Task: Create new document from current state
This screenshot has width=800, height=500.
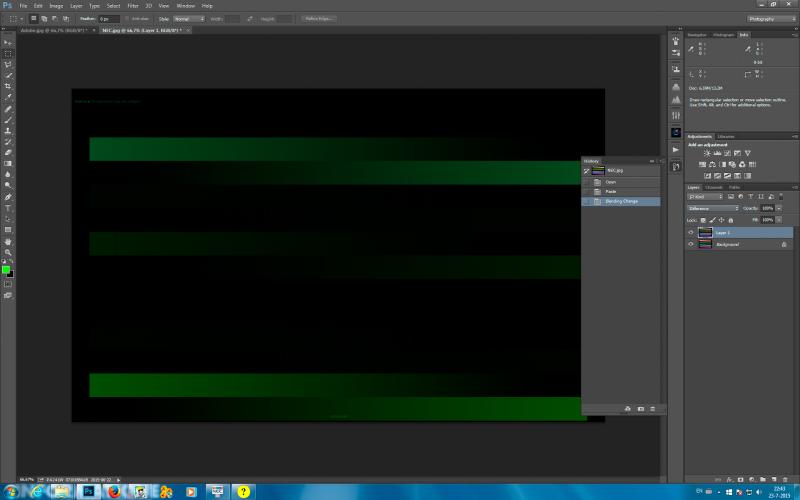Action: pos(628,409)
